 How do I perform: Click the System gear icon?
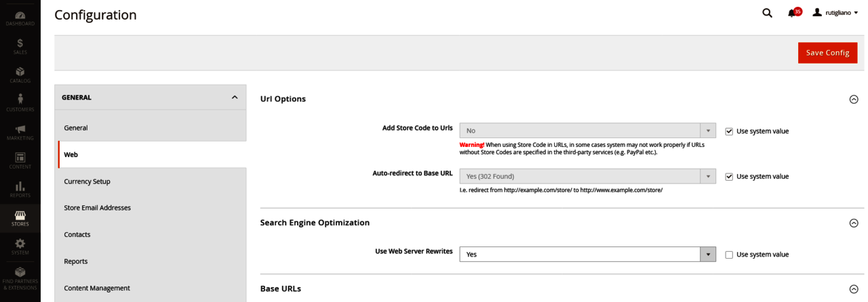pyautogui.click(x=20, y=246)
